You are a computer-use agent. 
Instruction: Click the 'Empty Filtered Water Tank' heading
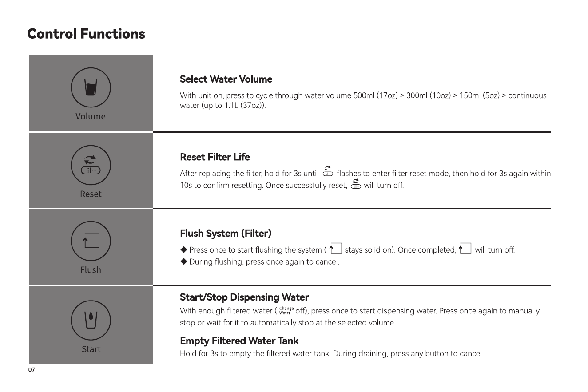click(x=239, y=341)
